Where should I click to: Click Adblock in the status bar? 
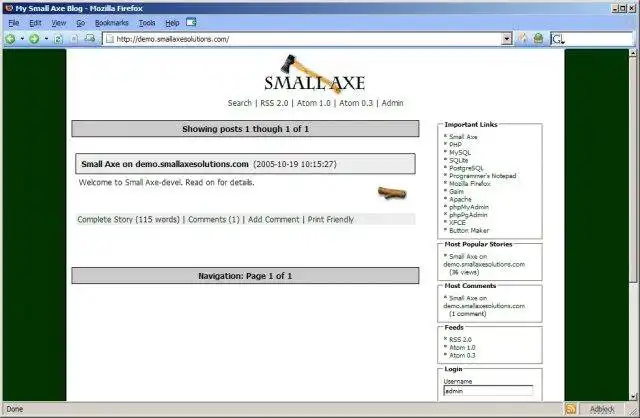click(602, 409)
